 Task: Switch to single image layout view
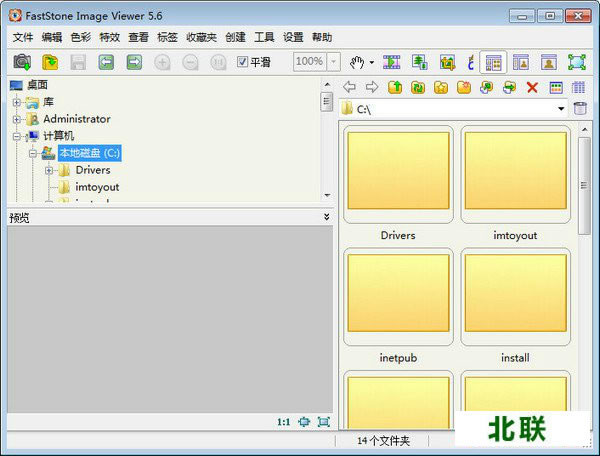tap(549, 62)
